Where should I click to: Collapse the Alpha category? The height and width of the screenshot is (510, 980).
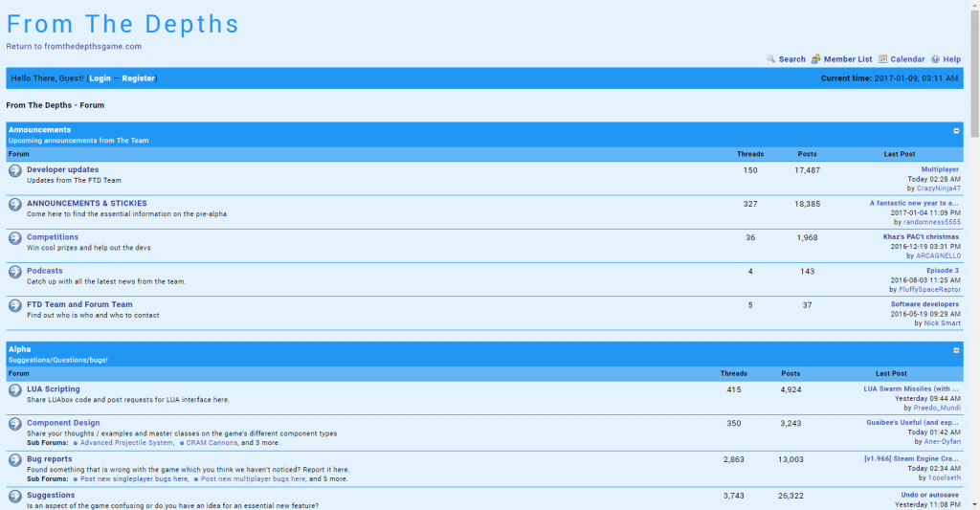click(956, 350)
